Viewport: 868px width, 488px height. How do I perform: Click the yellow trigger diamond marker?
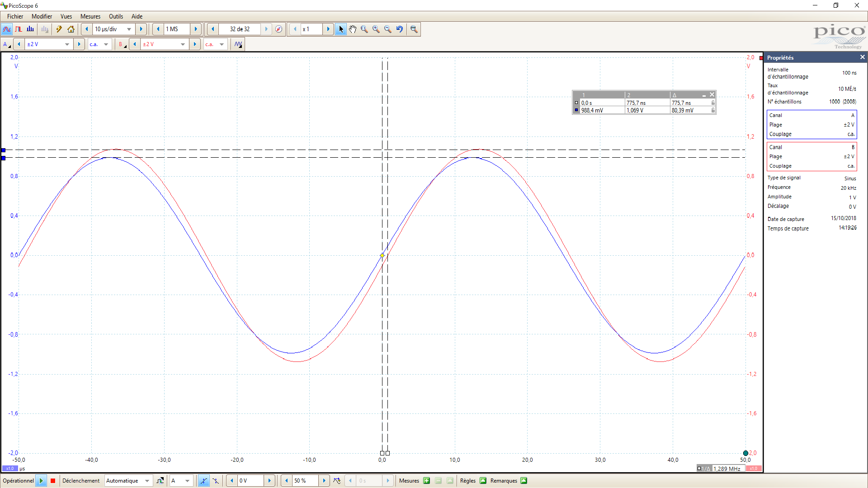tap(382, 256)
